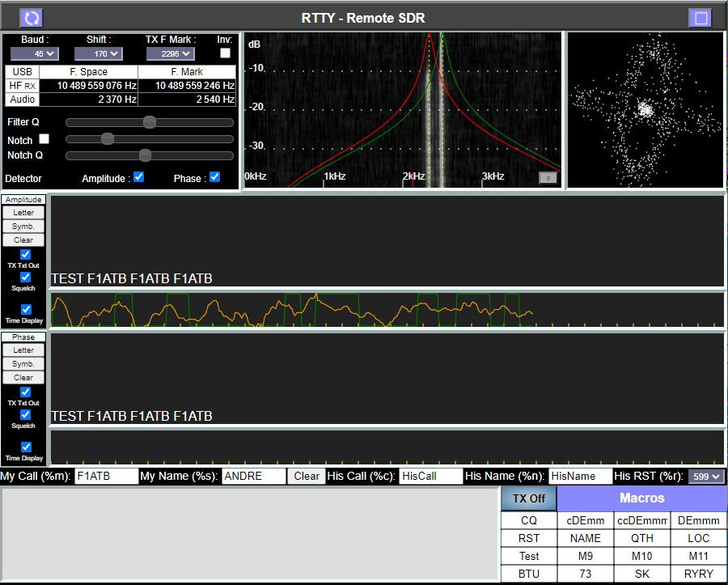Click decoded text in the Phase panel
This screenshot has height=585, width=728.
[131, 416]
